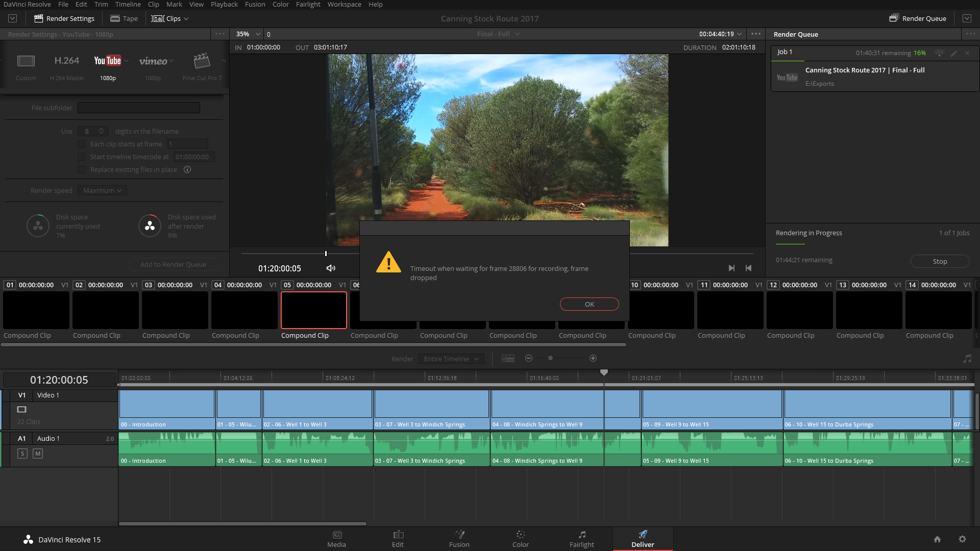Open the Render speed Maximum dropdown

point(102,190)
